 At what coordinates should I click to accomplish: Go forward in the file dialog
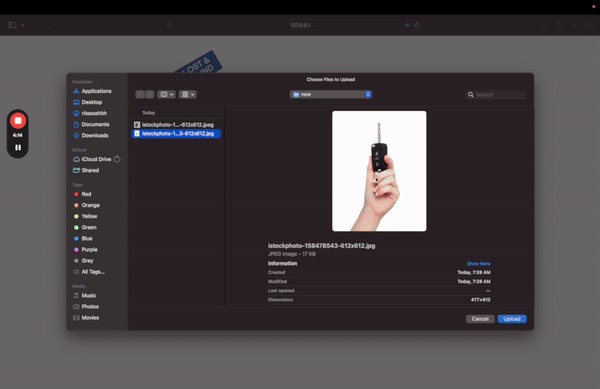pos(150,94)
